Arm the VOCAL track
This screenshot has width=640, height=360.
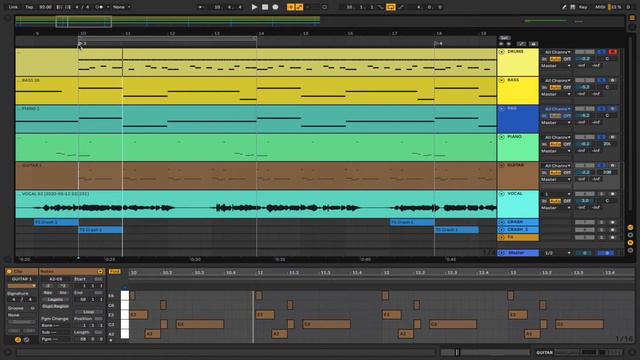tap(612, 194)
